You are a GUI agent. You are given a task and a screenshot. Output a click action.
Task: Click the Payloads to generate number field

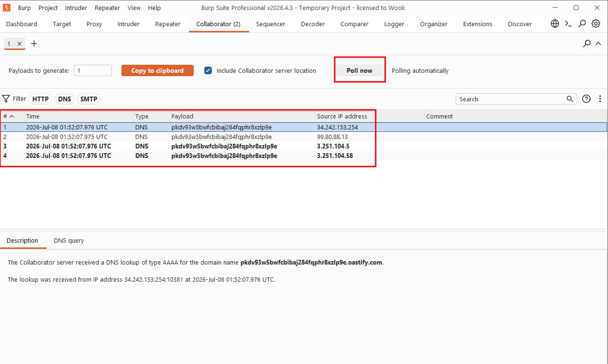pos(93,70)
